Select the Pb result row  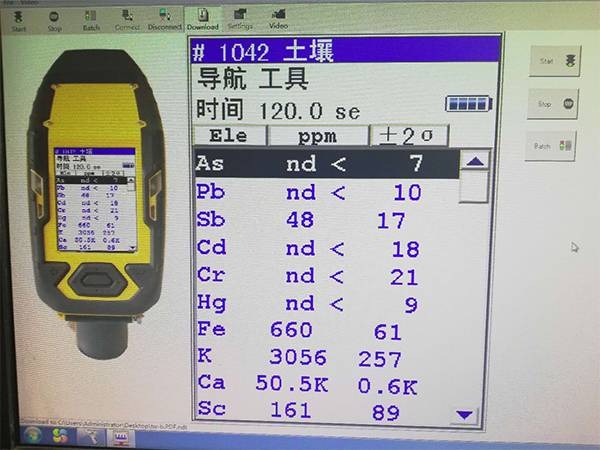click(x=327, y=192)
